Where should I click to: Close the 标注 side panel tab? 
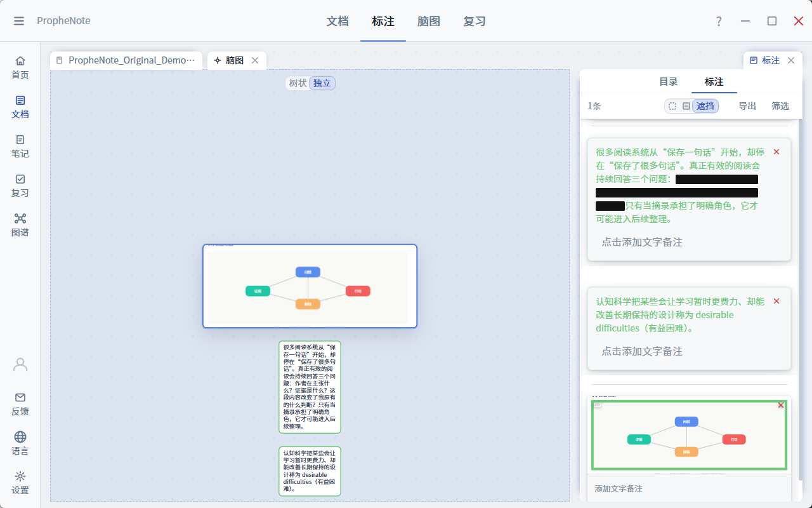click(x=790, y=60)
